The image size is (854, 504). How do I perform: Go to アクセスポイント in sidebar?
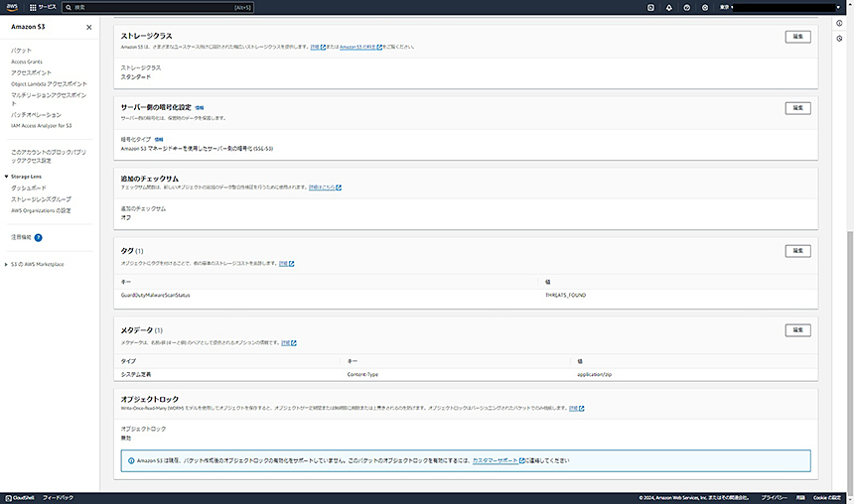pos(31,72)
